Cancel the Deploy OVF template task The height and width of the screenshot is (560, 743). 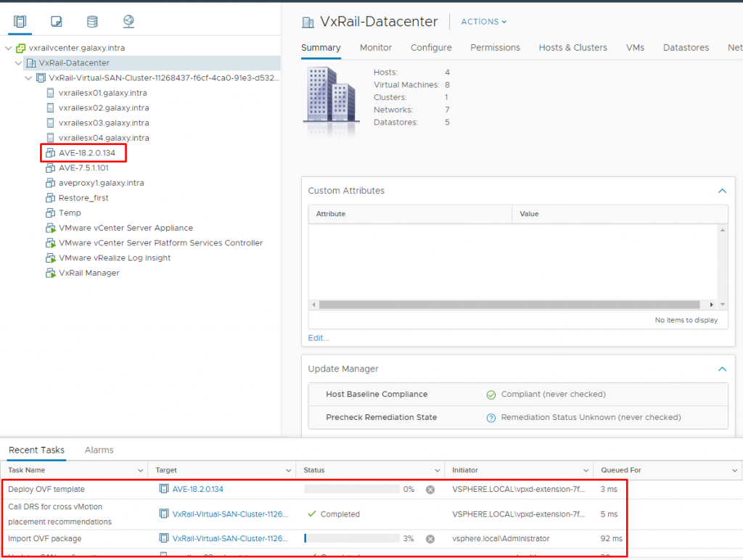coord(430,490)
